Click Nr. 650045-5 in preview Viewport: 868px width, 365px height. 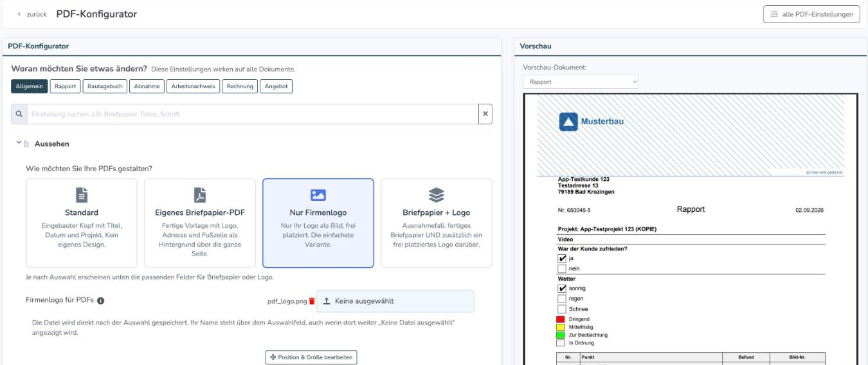[574, 211]
